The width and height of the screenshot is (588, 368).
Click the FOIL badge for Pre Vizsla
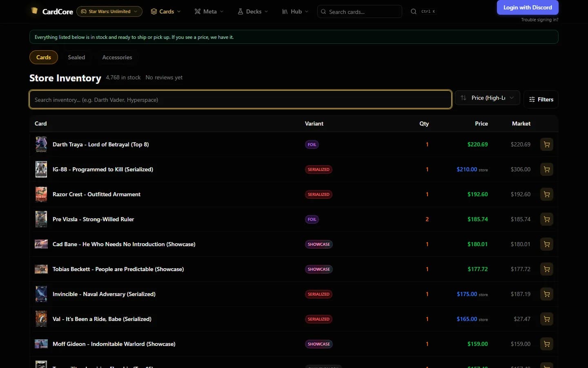pyautogui.click(x=312, y=219)
